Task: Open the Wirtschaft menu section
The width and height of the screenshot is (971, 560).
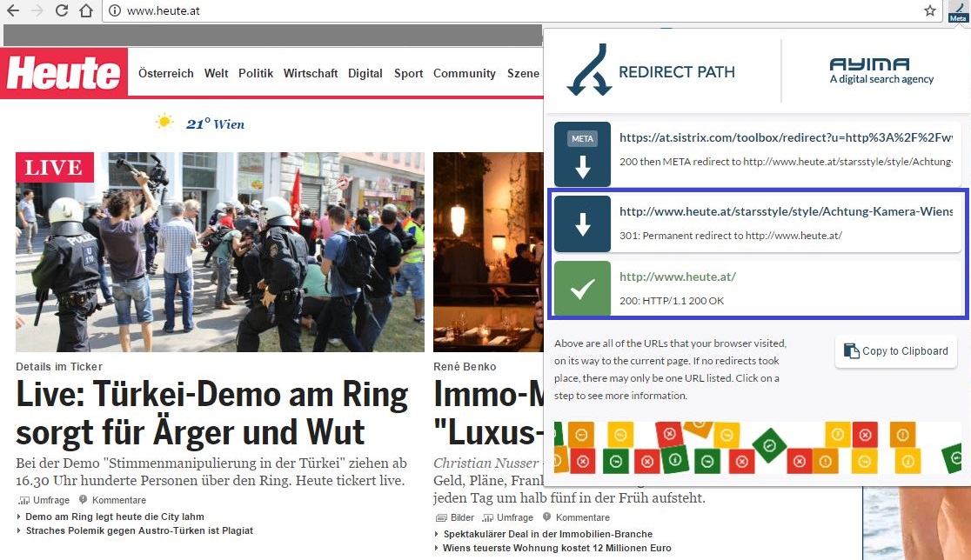Action: [x=311, y=74]
